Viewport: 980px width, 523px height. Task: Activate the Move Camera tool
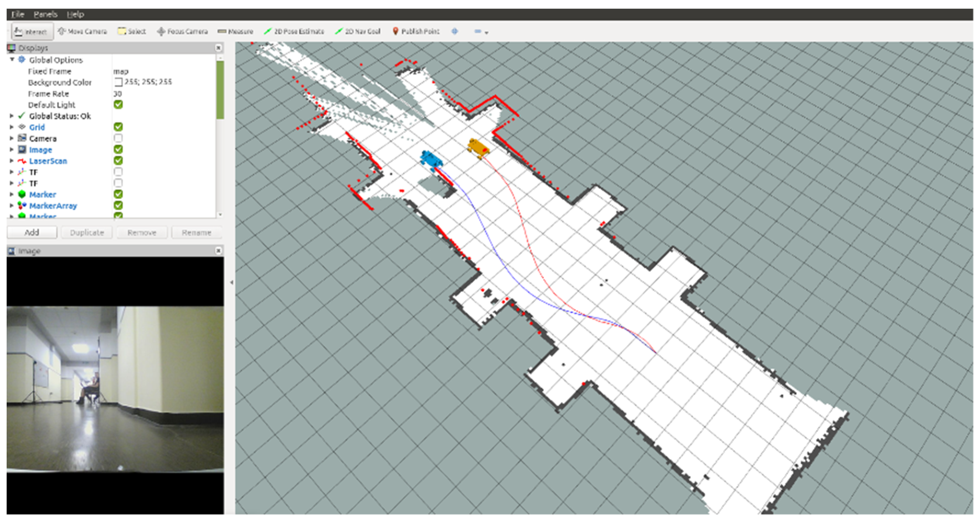click(x=82, y=31)
